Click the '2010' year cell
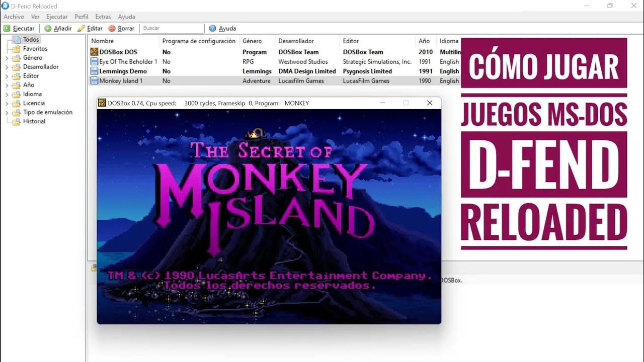The image size is (644, 362). [x=426, y=52]
